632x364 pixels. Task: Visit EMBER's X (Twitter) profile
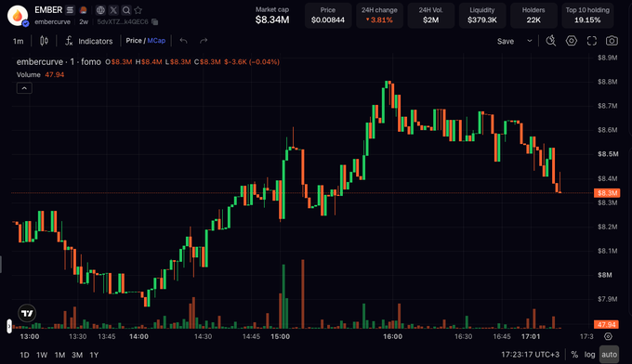click(113, 10)
